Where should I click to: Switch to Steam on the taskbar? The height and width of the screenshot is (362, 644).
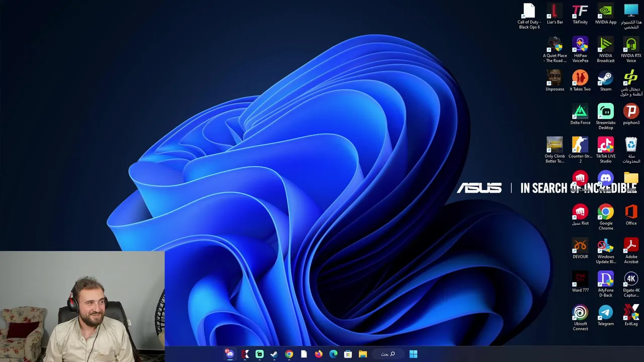pos(274,354)
